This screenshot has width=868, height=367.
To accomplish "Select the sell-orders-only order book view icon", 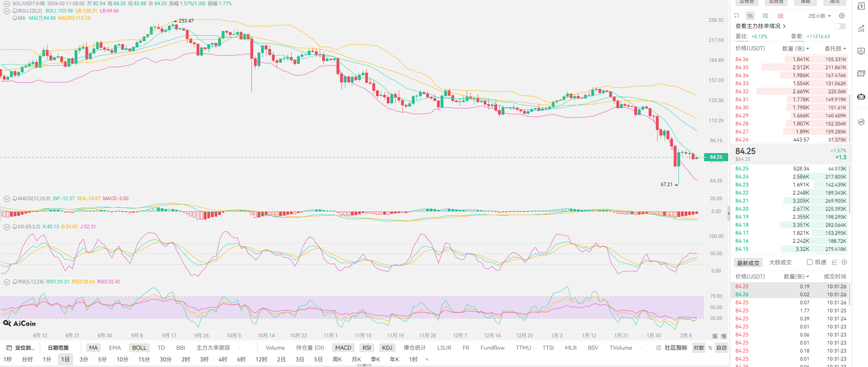I will pos(781,16).
